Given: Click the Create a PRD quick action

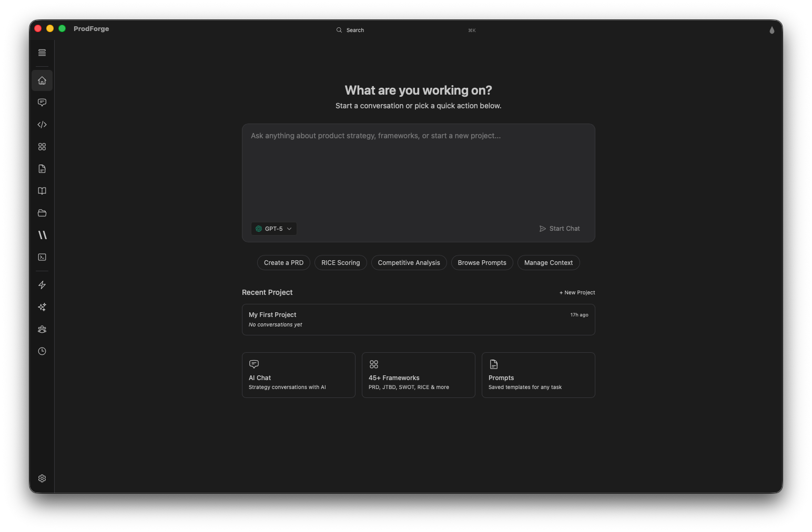Looking at the screenshot, I should (x=283, y=262).
